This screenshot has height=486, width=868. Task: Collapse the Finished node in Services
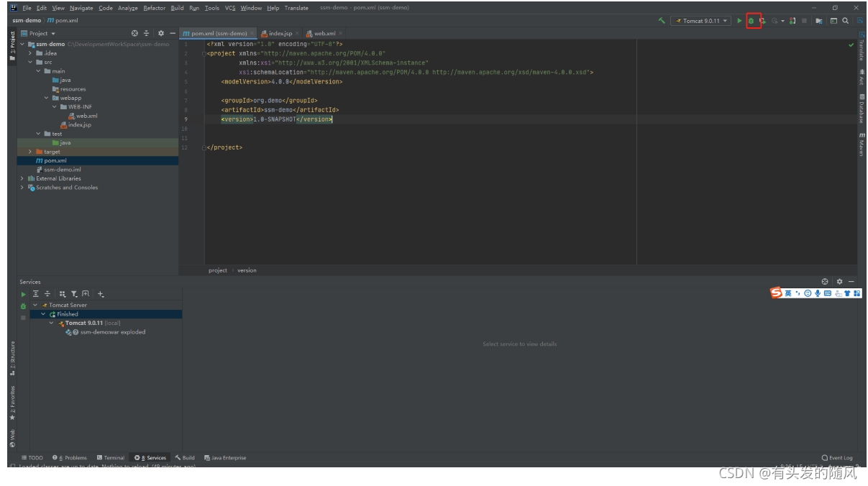point(42,314)
